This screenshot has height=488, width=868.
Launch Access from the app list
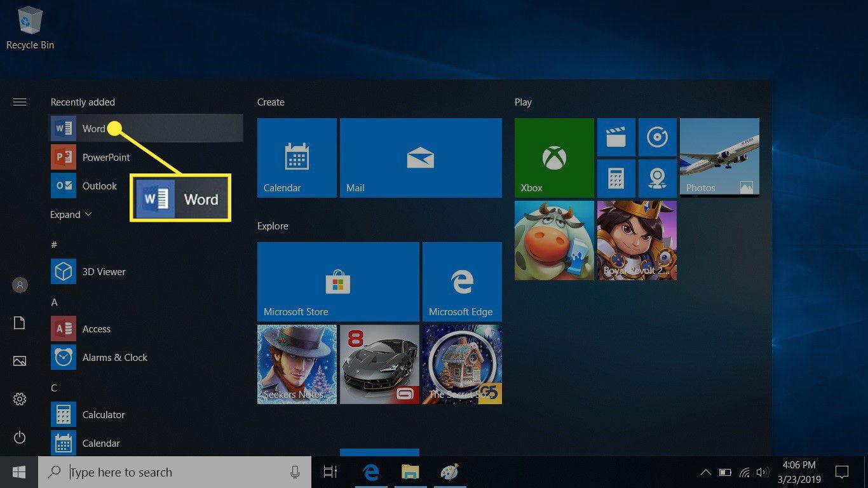[146, 329]
